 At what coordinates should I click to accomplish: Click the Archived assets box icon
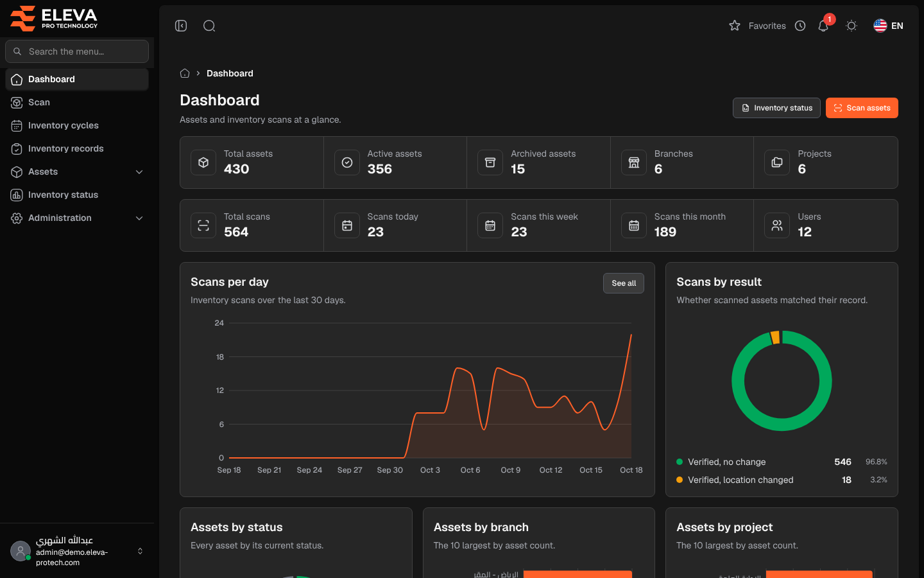490,162
